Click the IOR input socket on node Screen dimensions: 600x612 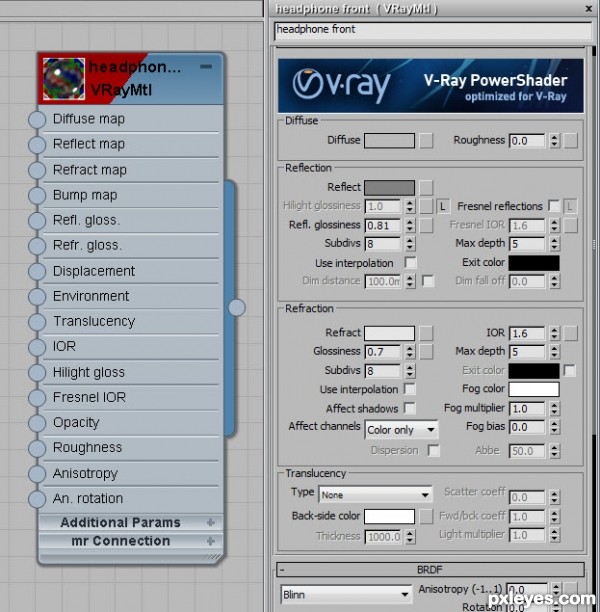tap(37, 347)
